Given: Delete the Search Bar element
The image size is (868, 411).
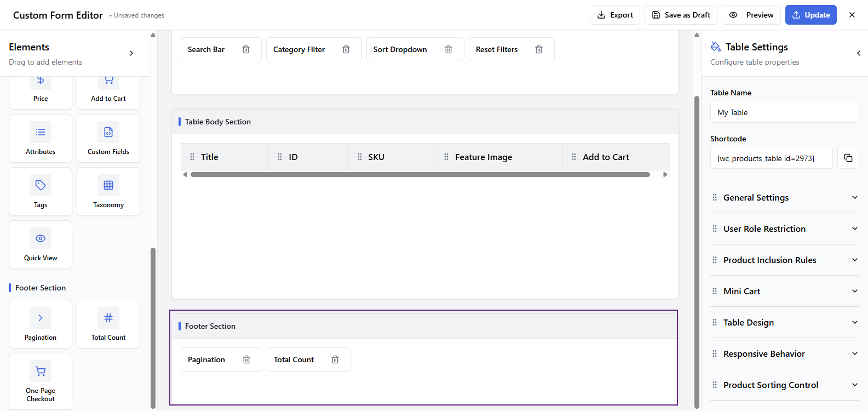Looking at the screenshot, I should 246,49.
